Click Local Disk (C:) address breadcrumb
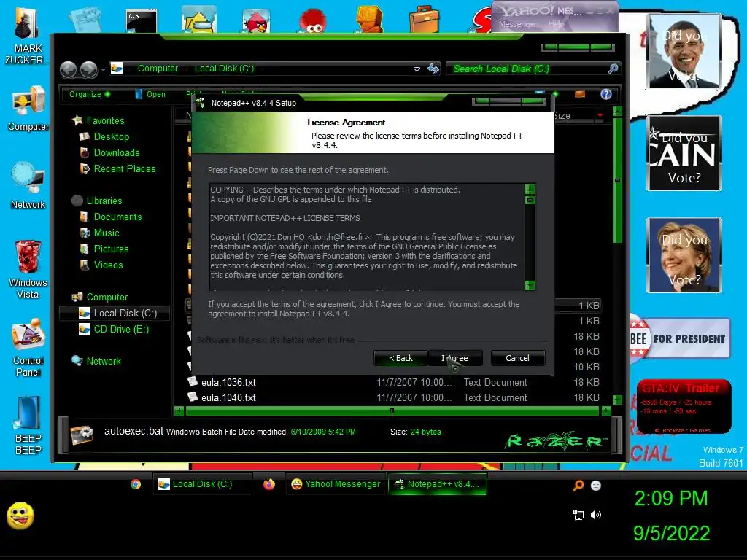The width and height of the screenshot is (747, 560). tap(225, 69)
